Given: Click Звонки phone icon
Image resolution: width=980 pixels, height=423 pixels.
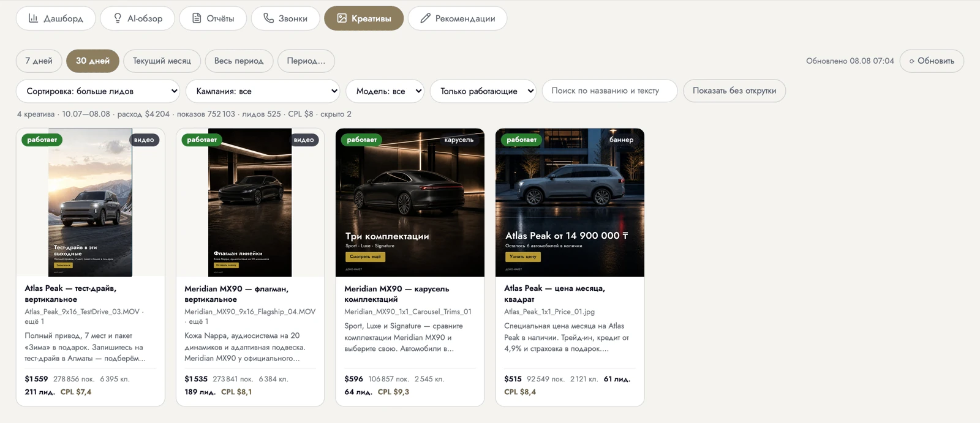Looking at the screenshot, I should pos(268,18).
